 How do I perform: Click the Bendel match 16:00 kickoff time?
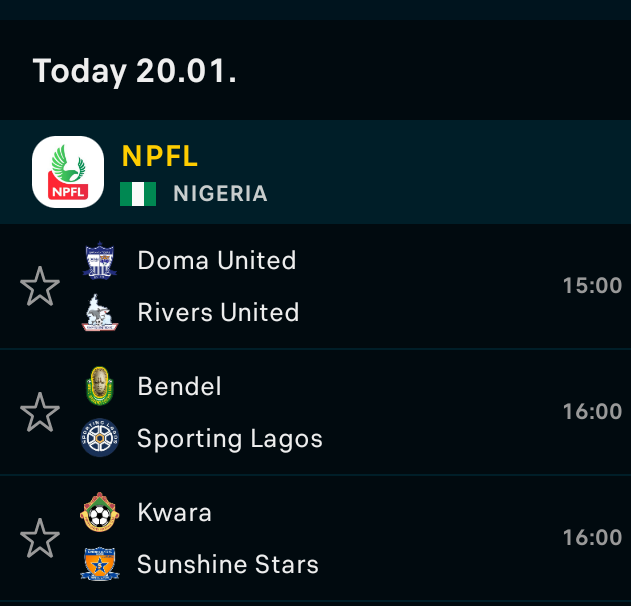pos(592,412)
